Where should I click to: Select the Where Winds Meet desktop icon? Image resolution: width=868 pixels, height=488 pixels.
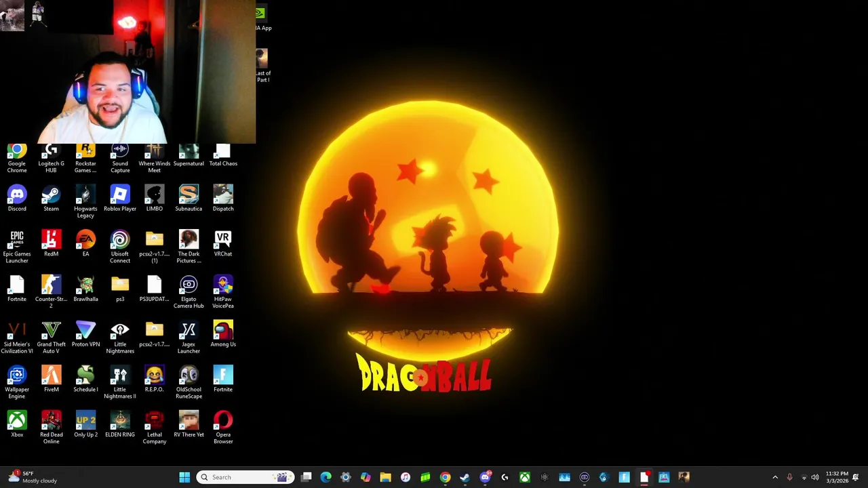[155, 157]
